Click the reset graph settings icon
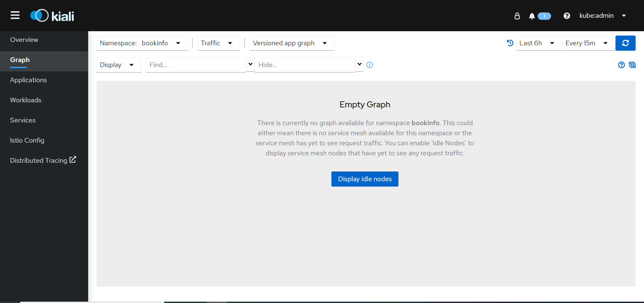 632,65
